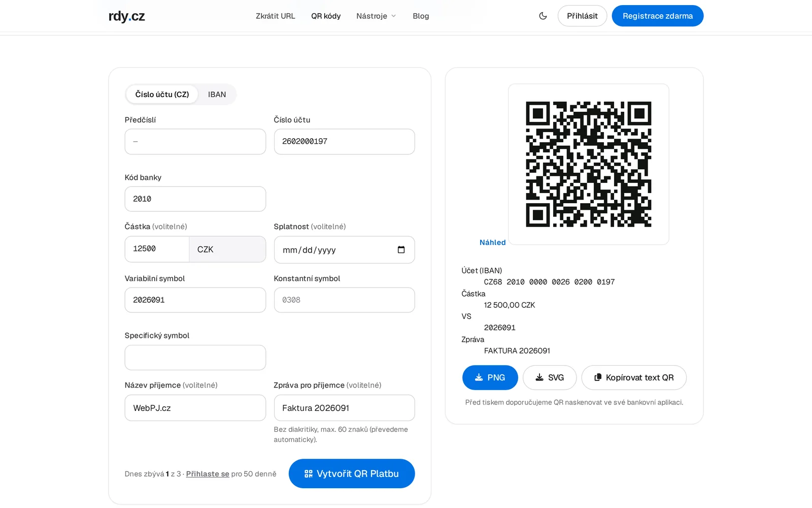Click the Přihlásit button
This screenshot has width=812, height=508.
point(582,16)
